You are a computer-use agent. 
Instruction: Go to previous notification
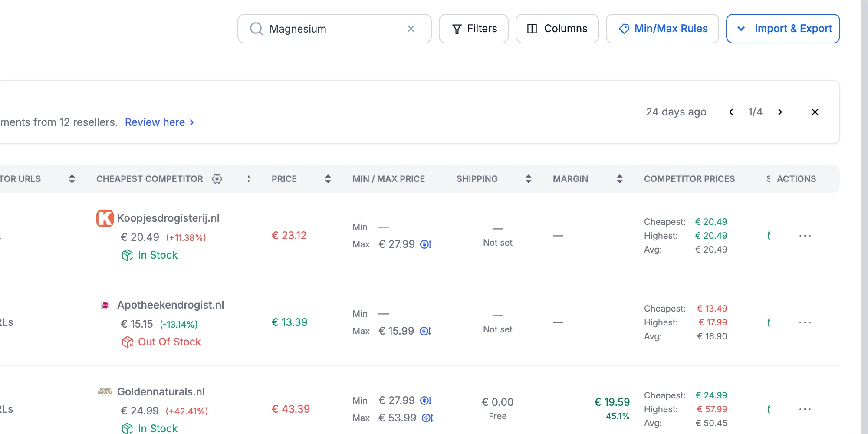pos(731,112)
